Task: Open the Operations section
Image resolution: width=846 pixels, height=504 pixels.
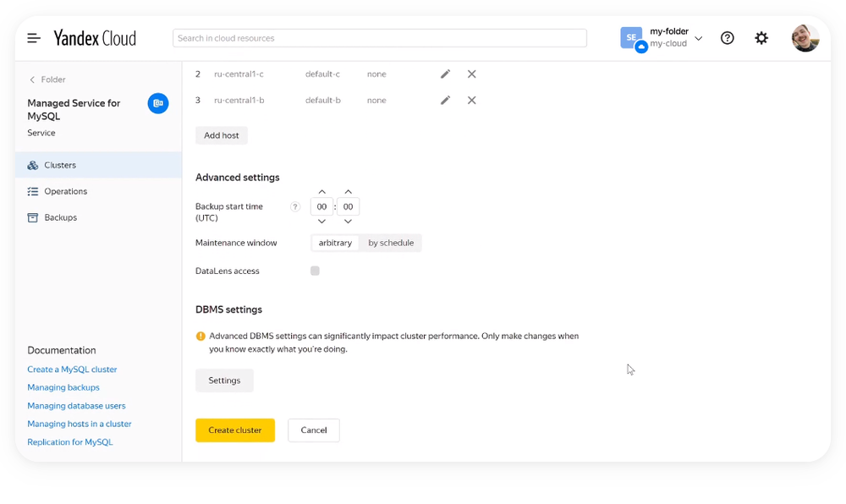Action: 98,191
